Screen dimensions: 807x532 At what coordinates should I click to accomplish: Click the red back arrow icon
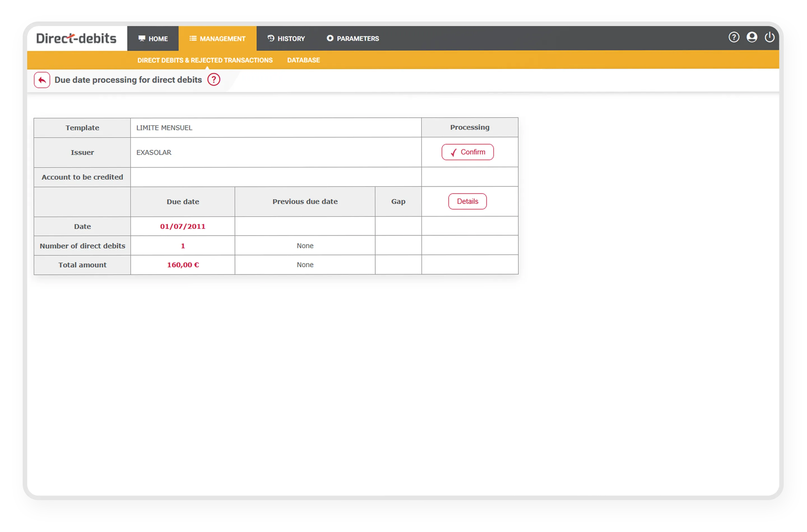coord(42,80)
